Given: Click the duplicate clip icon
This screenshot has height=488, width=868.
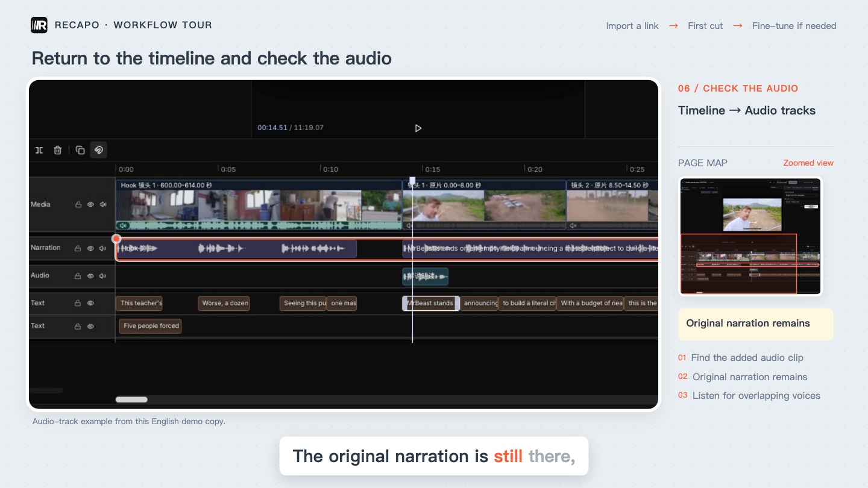Looking at the screenshot, I should pyautogui.click(x=80, y=150).
